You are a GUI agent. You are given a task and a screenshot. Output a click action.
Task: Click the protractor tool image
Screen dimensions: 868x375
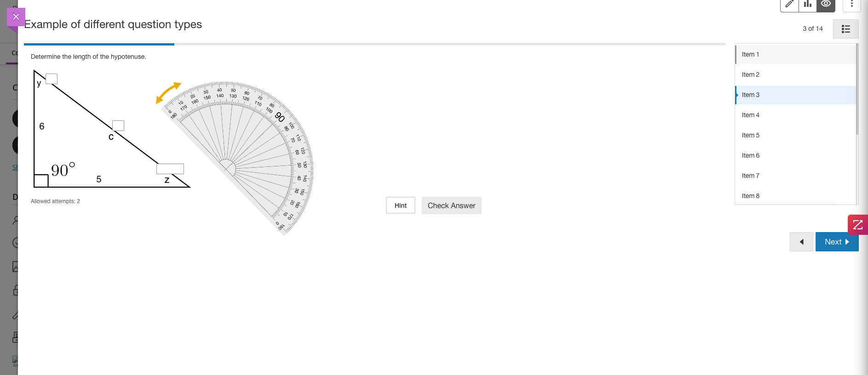258,152
